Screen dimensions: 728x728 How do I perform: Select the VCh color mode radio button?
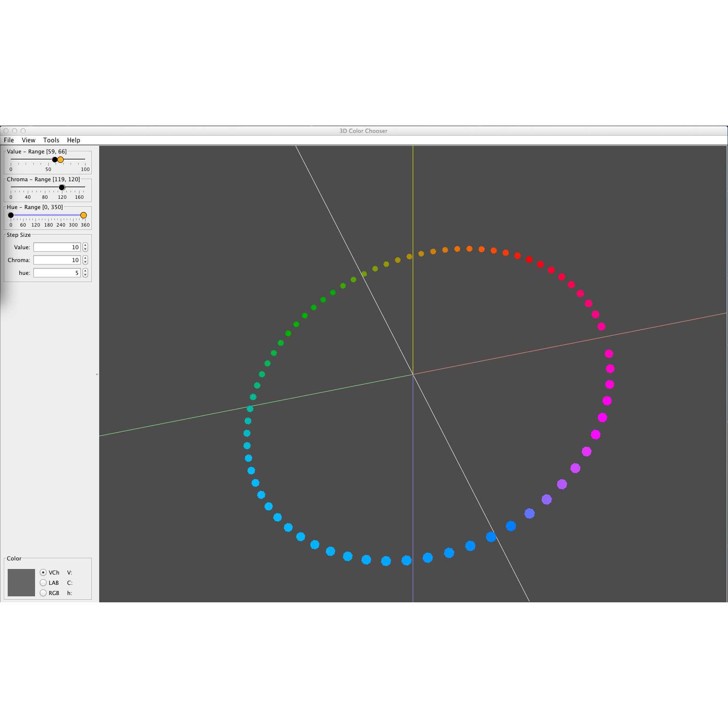pos(43,572)
